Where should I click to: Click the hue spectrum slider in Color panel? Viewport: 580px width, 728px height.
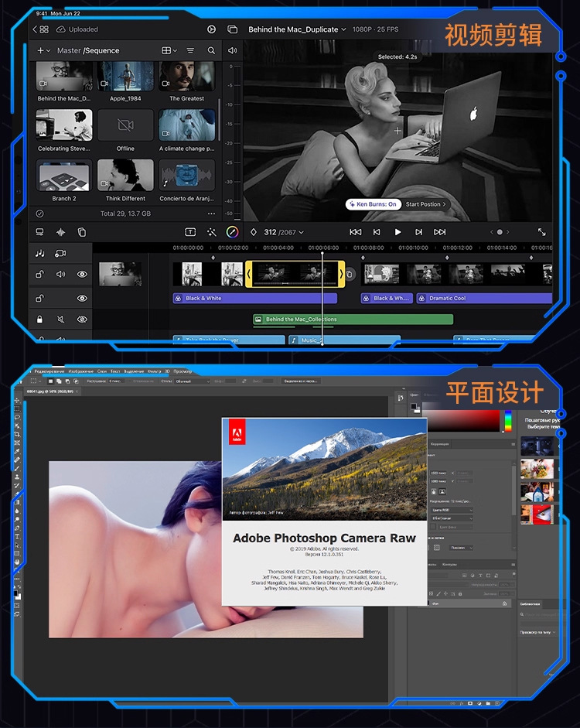(x=508, y=420)
